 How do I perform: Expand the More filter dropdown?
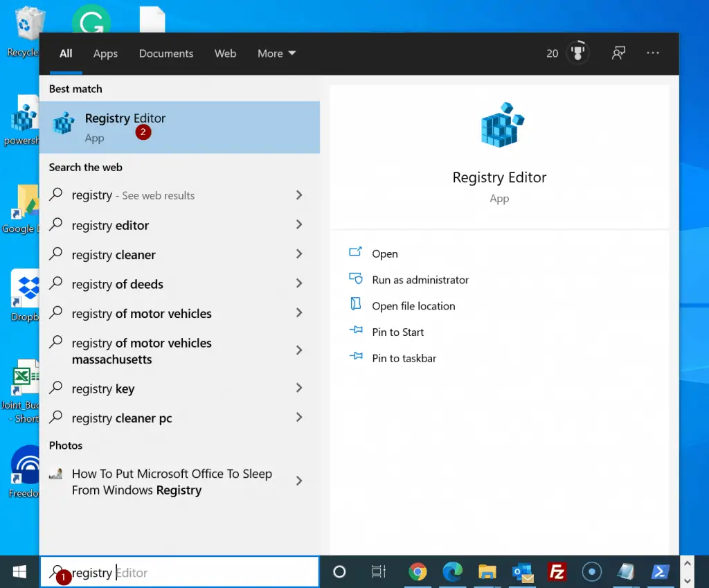point(276,53)
